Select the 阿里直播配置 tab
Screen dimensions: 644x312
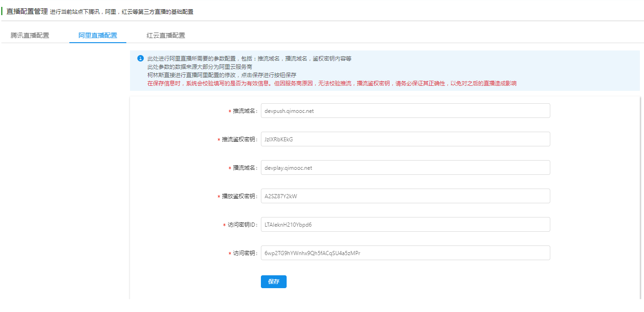(x=98, y=35)
